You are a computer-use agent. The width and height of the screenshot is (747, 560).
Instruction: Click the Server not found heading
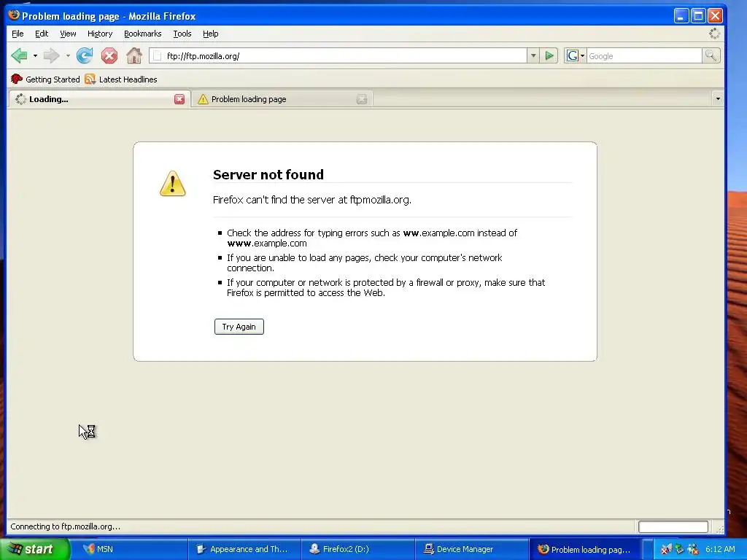click(268, 175)
